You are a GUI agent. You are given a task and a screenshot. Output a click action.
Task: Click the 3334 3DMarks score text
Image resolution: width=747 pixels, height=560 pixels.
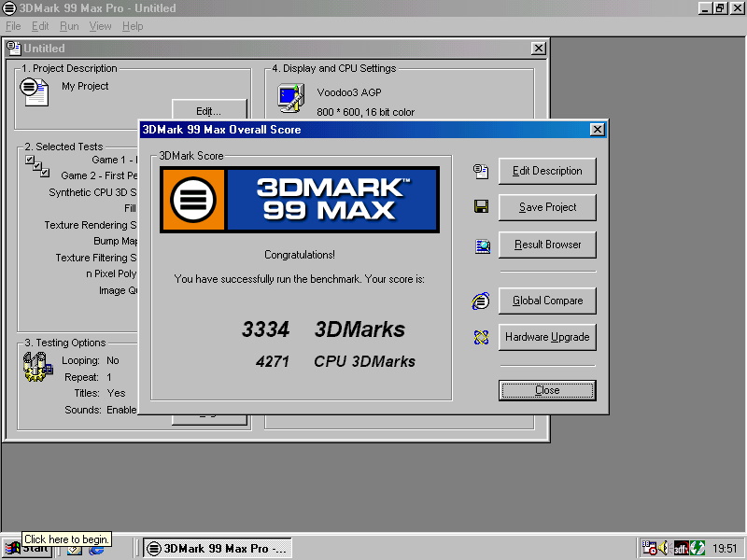click(x=323, y=329)
